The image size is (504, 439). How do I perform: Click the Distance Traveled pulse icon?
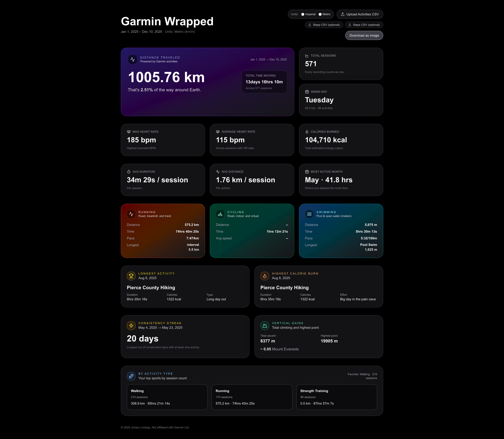click(133, 60)
